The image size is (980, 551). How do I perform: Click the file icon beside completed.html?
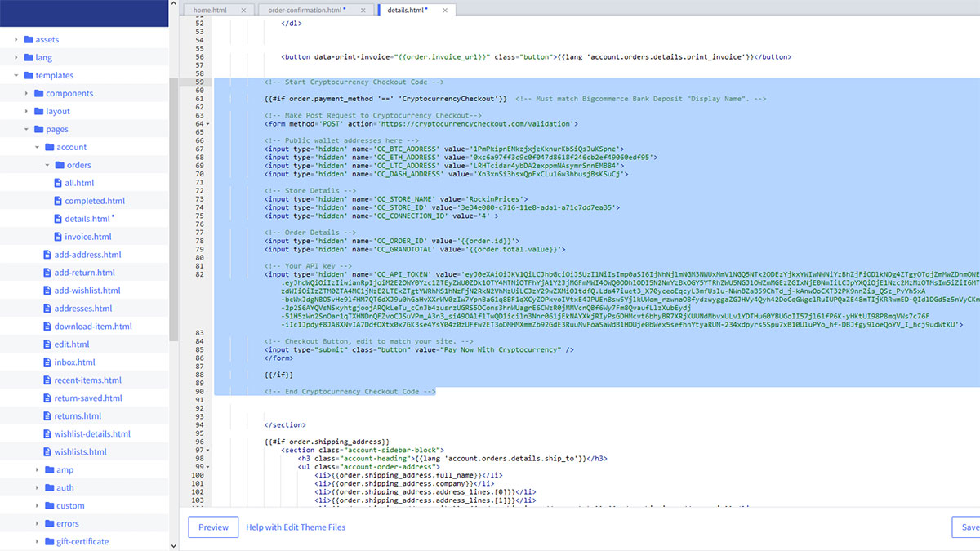58,201
